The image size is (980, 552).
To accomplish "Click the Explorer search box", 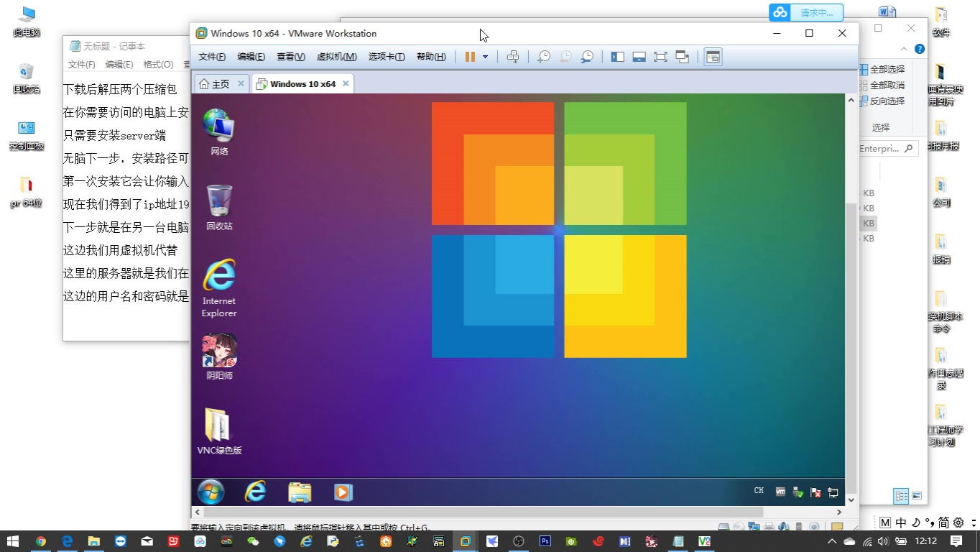I will tap(888, 149).
